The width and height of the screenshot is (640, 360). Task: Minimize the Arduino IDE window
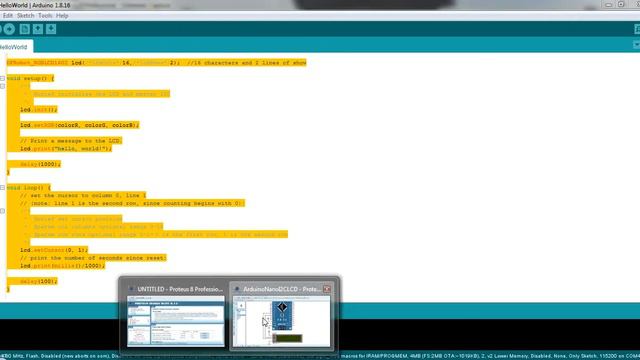pos(609,5)
